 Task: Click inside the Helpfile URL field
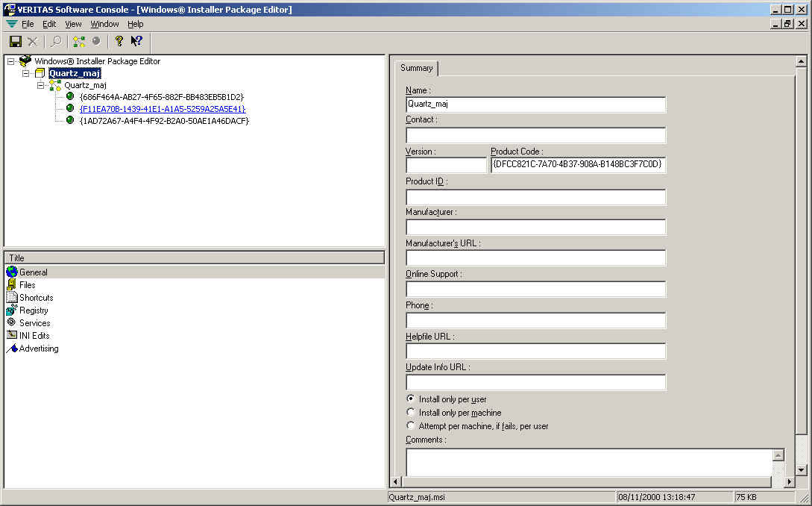point(535,351)
